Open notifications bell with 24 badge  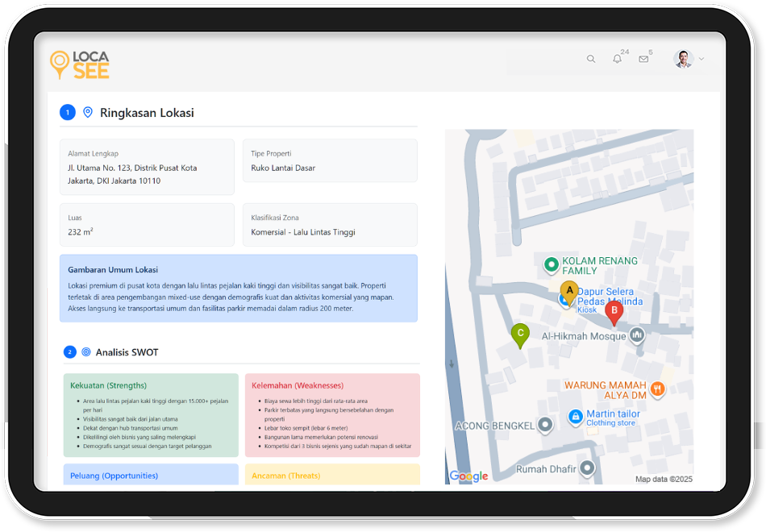[x=617, y=59]
